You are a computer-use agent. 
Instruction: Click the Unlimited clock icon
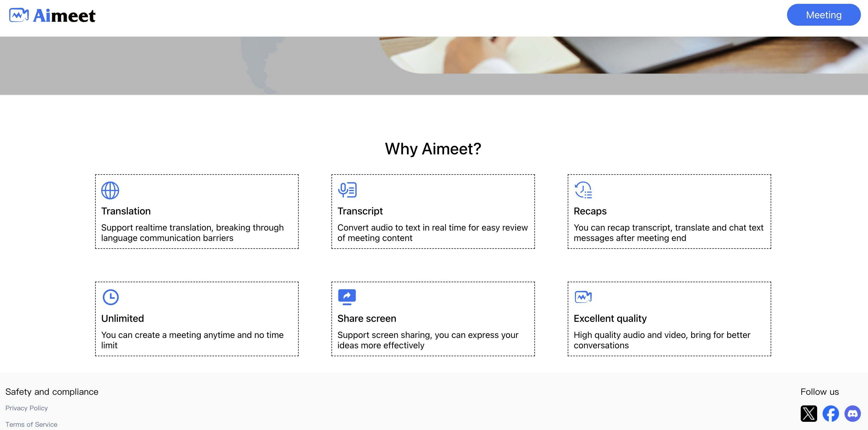pos(110,297)
